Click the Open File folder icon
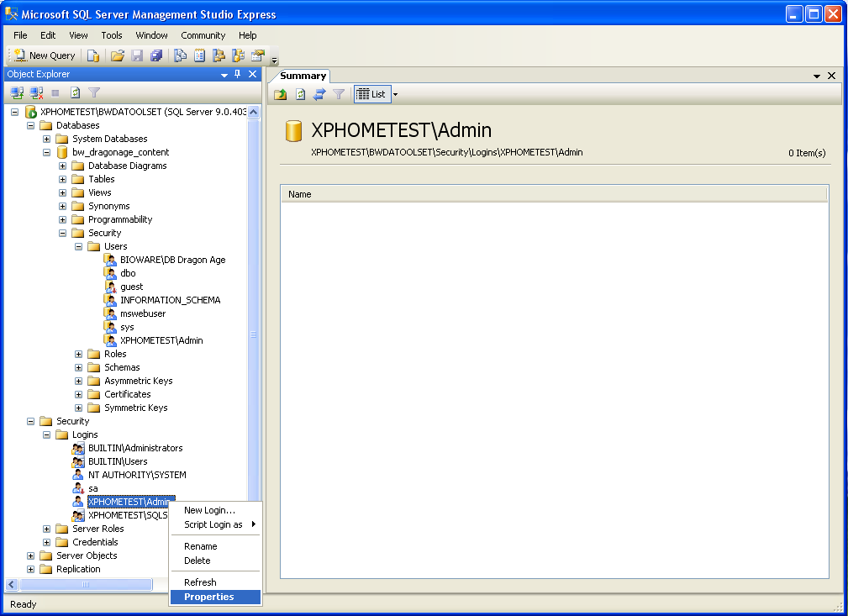 pyautogui.click(x=118, y=55)
